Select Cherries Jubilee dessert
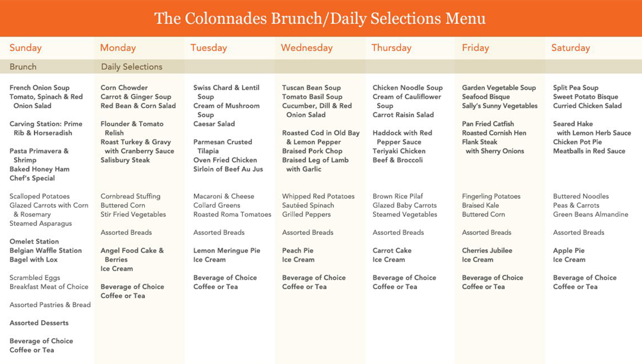 [487, 250]
